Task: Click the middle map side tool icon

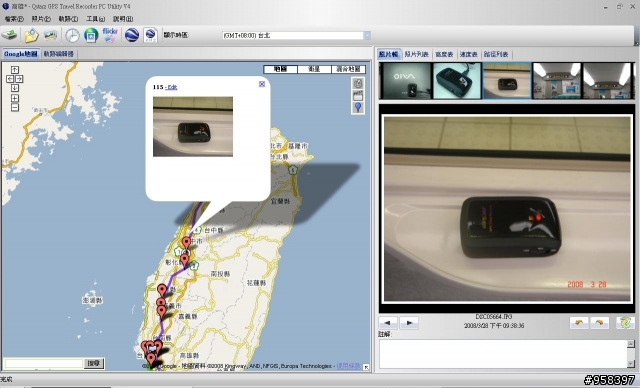Action: pos(358,95)
